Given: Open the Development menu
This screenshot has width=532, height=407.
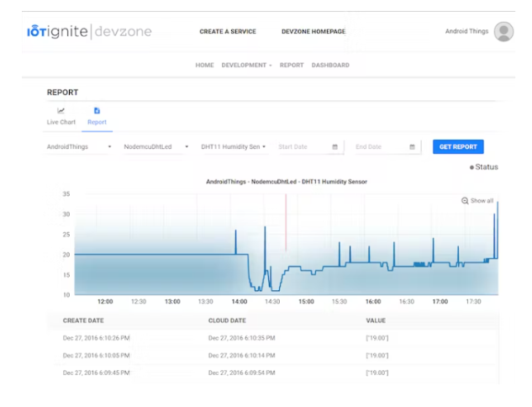Looking at the screenshot, I should [245, 65].
